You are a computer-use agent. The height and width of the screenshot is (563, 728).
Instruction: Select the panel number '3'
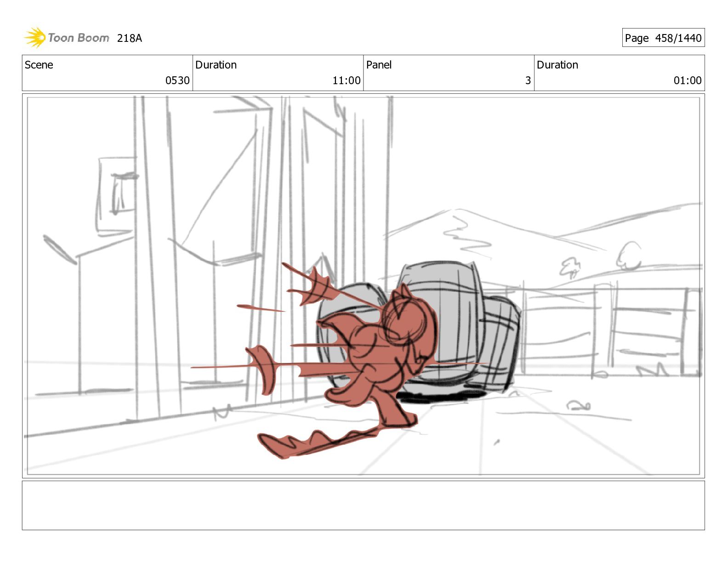528,80
